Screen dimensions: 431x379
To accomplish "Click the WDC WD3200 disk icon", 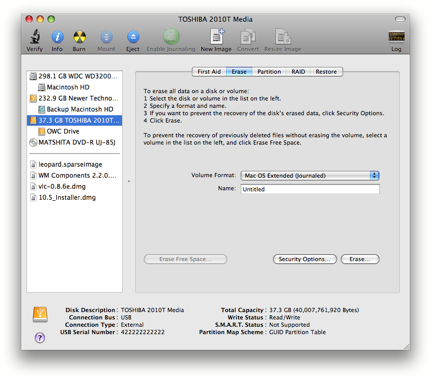I will pos(33,76).
